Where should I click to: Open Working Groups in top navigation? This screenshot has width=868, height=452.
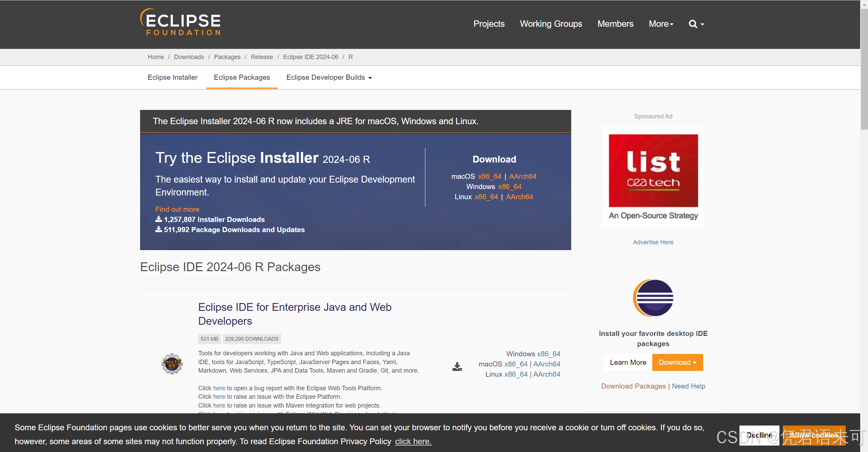click(551, 24)
